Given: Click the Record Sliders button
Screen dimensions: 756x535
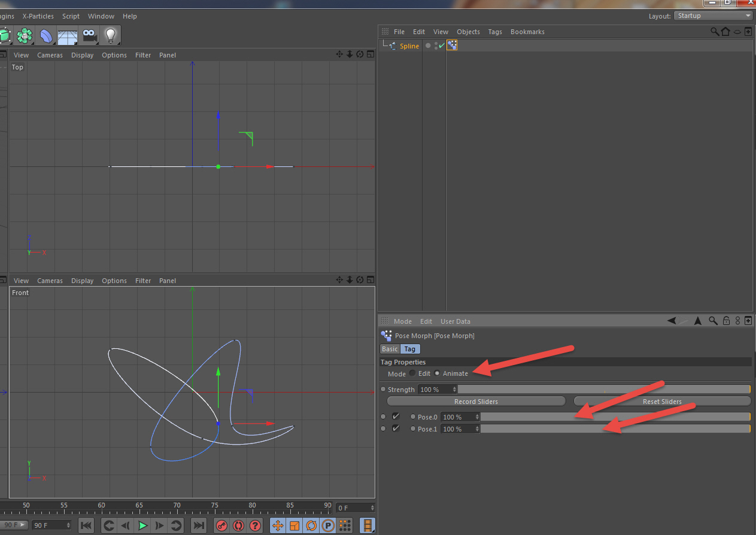Looking at the screenshot, I should pyautogui.click(x=476, y=401).
